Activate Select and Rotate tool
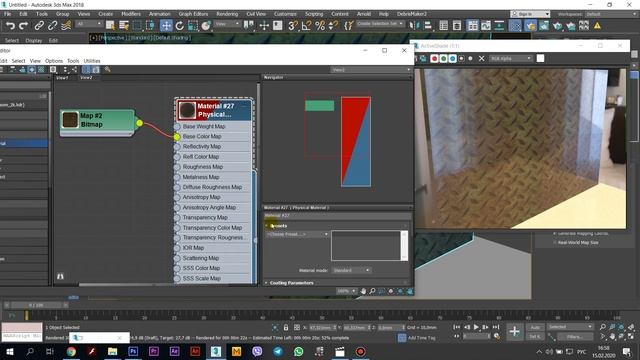 coord(180,26)
